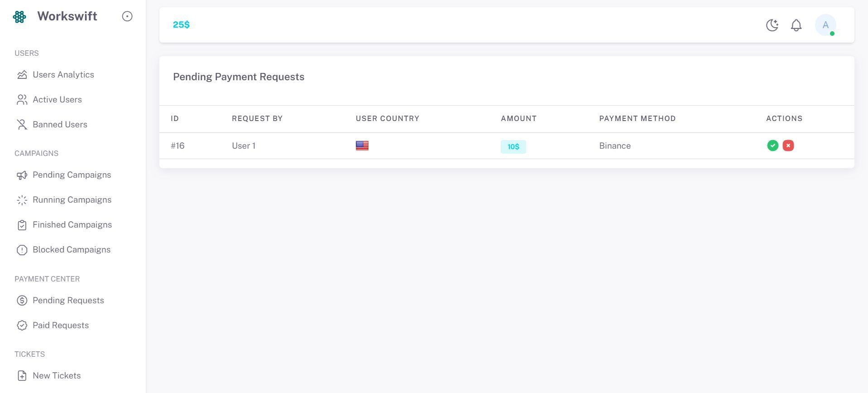Click the Blocked Campaigns alert icon
868x393 pixels.
[x=22, y=250]
